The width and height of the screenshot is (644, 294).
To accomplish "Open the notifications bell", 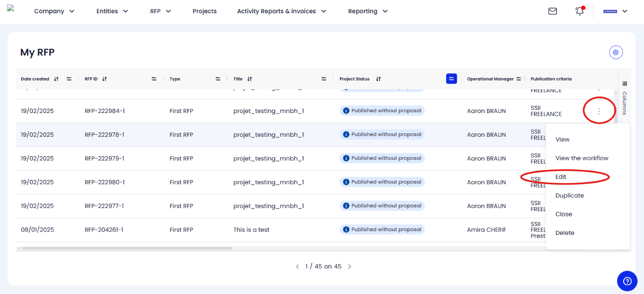I will [x=580, y=11].
